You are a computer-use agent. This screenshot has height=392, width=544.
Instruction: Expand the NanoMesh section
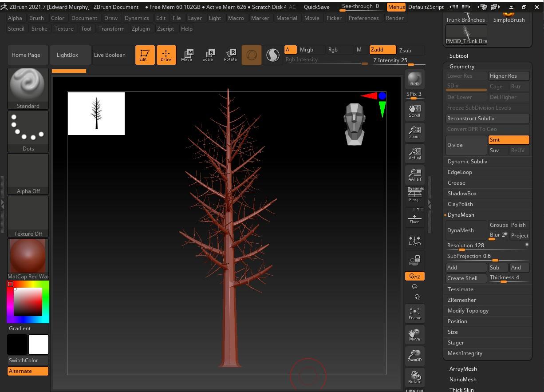(x=463, y=380)
